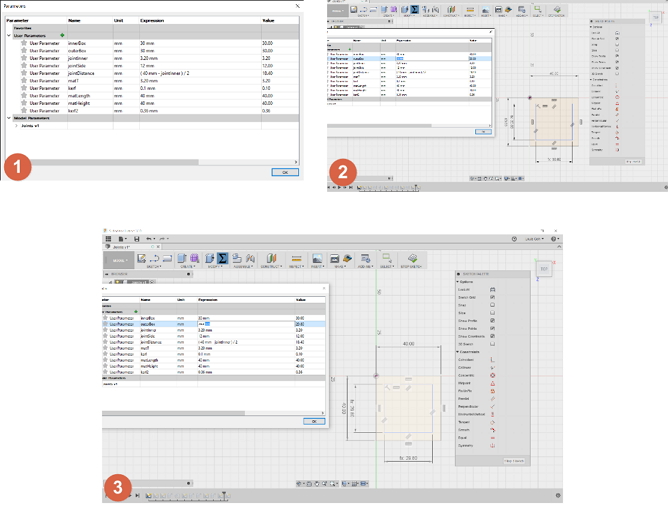This screenshot has height=506, width=668.
Task: Open the data panel grid icon in bottom screenshot
Action: [x=108, y=239]
